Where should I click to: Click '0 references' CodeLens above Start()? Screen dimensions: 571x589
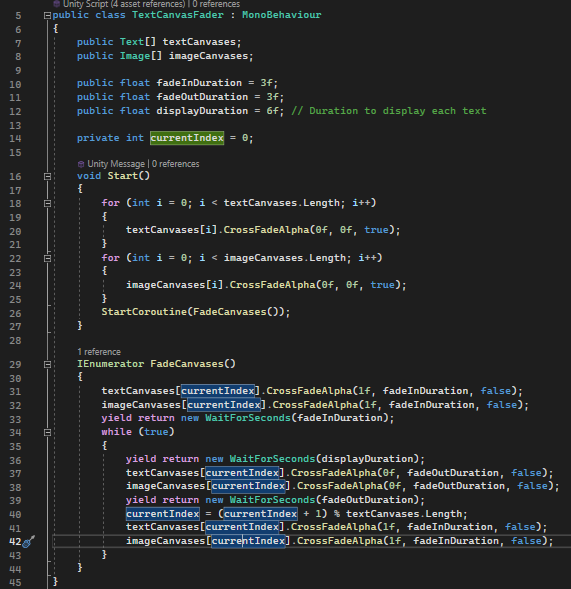coord(175,164)
